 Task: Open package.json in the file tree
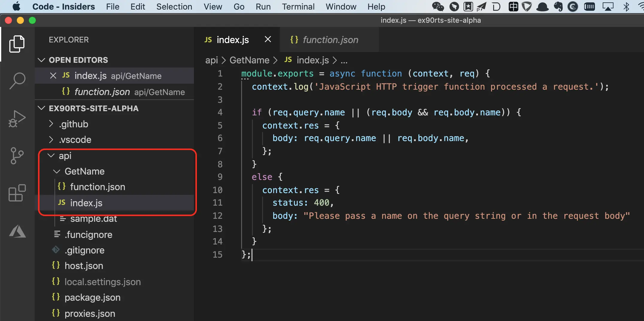tap(114, 297)
